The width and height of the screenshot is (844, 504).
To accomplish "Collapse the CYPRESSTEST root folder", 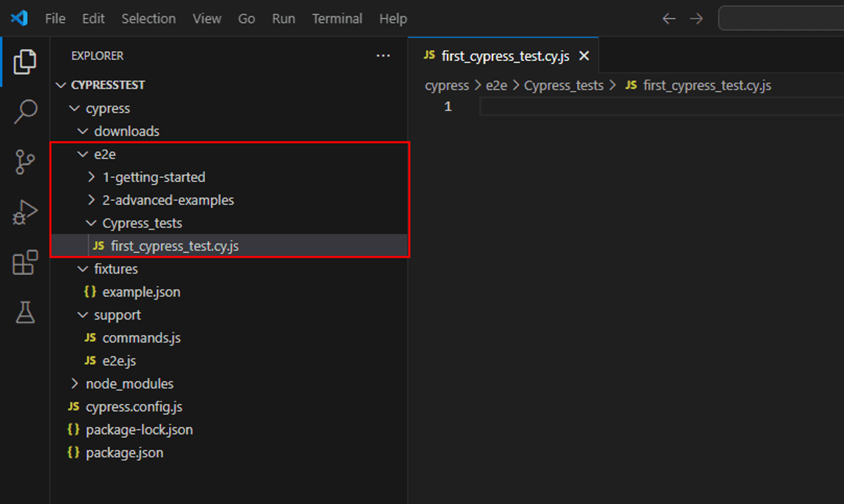I will point(60,85).
